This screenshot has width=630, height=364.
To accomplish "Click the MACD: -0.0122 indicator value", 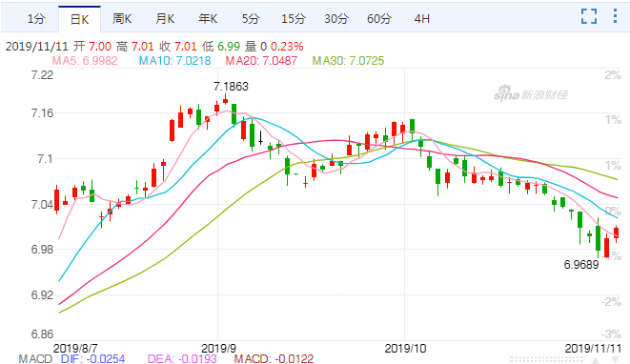I will [x=274, y=358].
